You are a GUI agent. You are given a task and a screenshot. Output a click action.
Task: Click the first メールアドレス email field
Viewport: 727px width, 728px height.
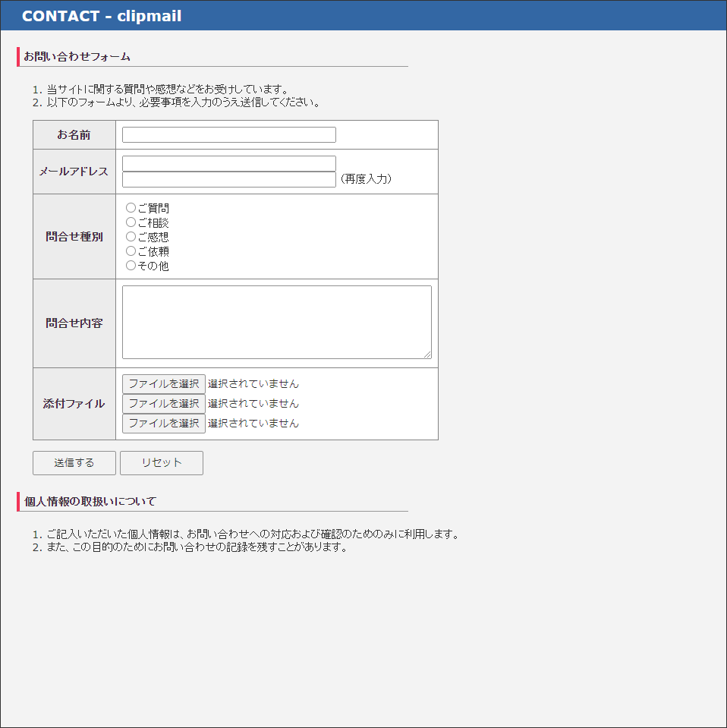pos(228,162)
